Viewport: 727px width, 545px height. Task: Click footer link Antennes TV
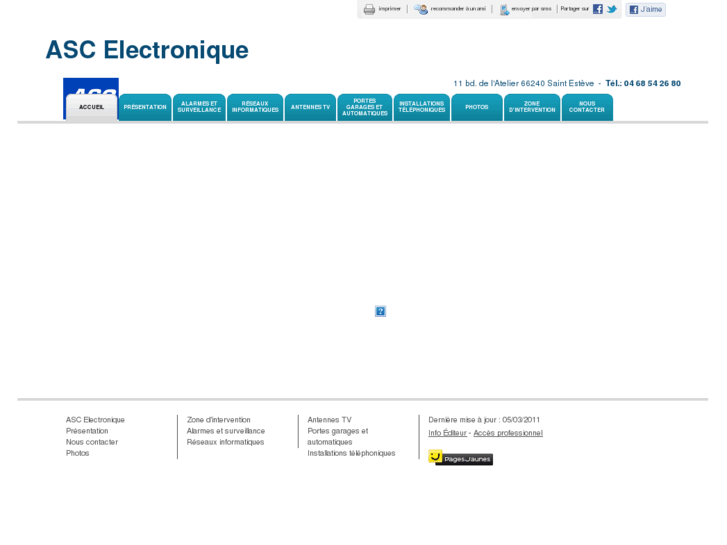pos(329,420)
